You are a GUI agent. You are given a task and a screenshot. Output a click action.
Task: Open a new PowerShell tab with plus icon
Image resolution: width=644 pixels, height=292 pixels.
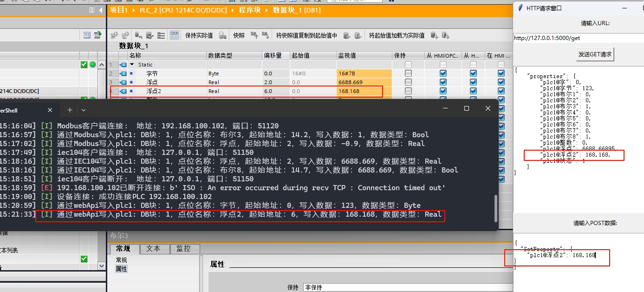[70, 110]
